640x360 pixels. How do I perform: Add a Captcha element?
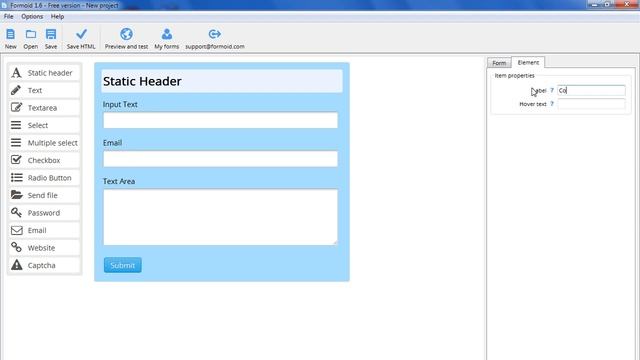44,266
